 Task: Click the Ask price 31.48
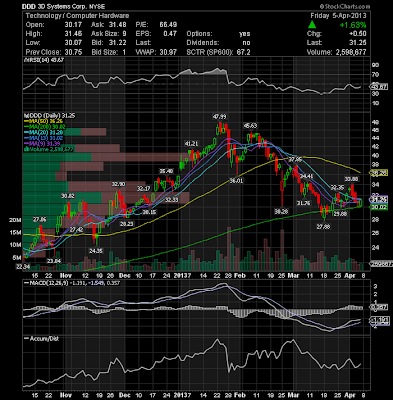pos(117,25)
